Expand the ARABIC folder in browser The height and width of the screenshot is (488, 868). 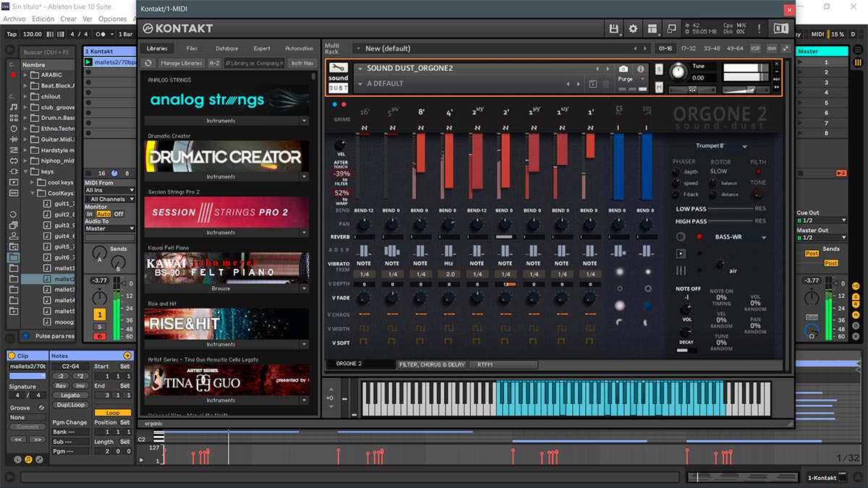point(26,74)
